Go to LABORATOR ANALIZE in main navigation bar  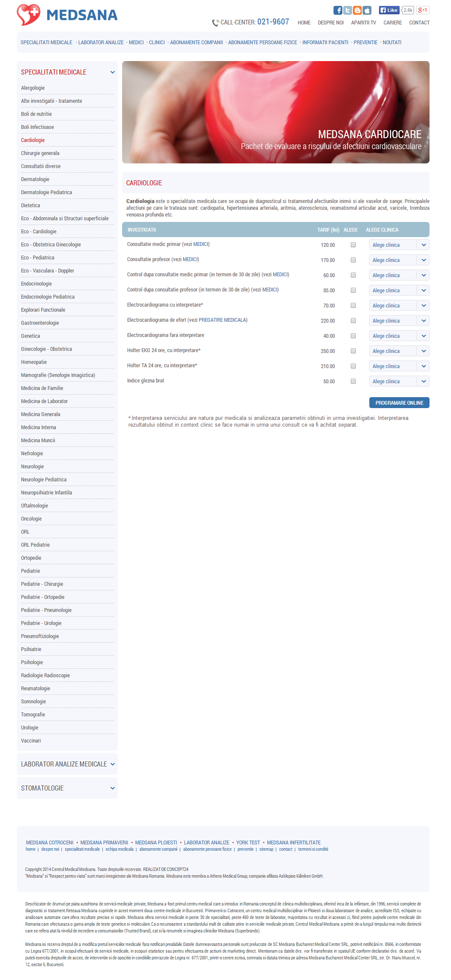[101, 43]
